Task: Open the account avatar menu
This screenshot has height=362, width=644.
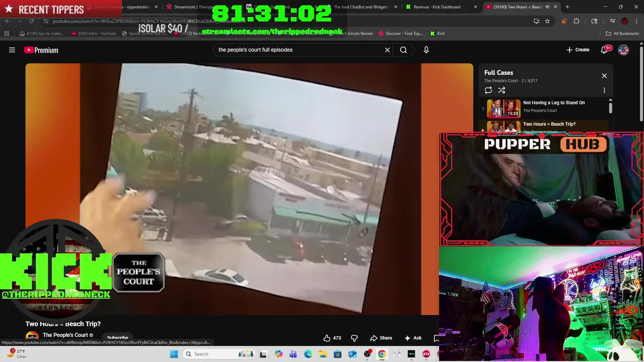Action: pos(623,50)
